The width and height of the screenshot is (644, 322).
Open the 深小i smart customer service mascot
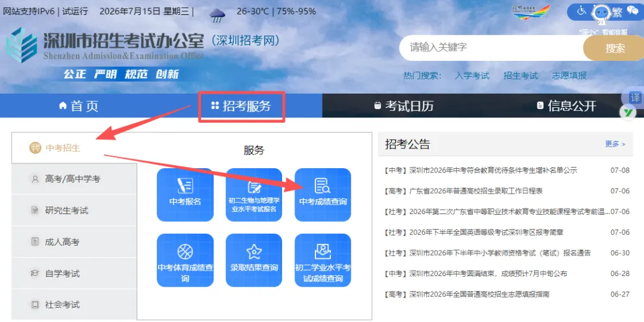click(x=602, y=14)
